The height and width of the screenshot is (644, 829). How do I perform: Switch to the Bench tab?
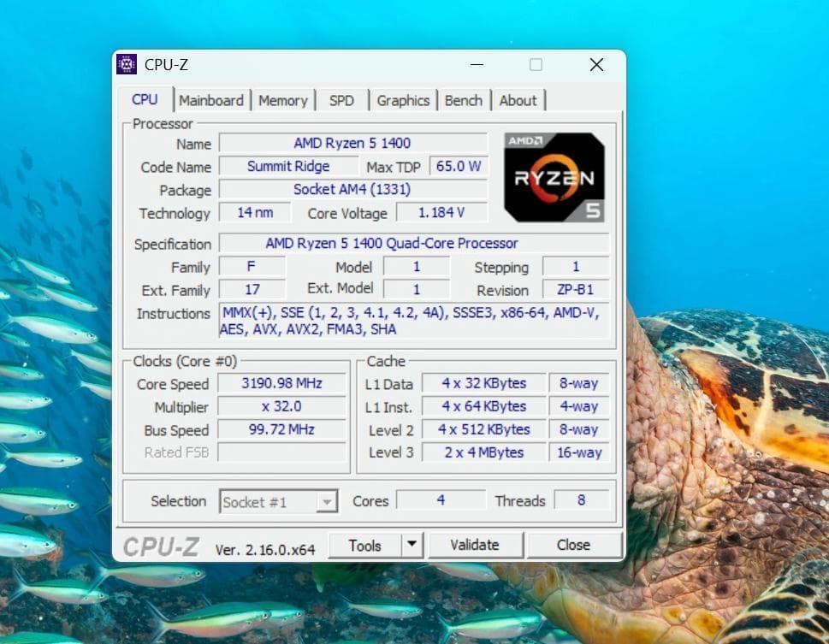(464, 100)
